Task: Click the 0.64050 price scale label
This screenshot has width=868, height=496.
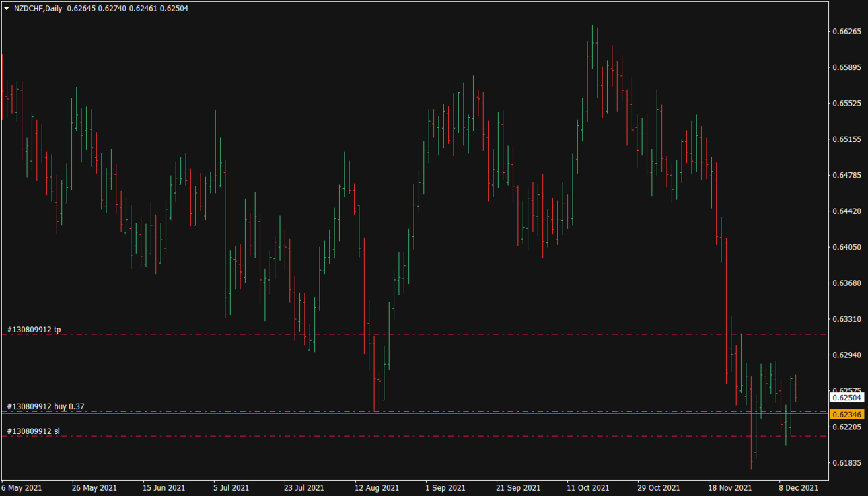Action: tap(847, 247)
